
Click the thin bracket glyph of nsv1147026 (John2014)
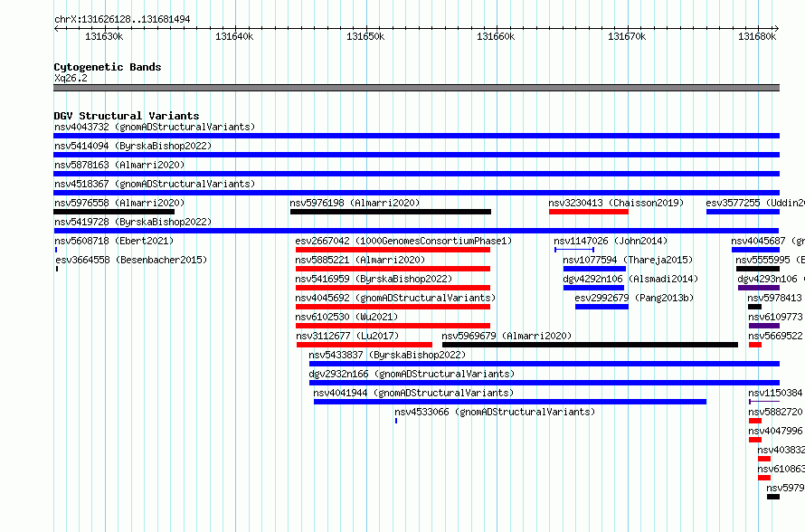coord(574,250)
